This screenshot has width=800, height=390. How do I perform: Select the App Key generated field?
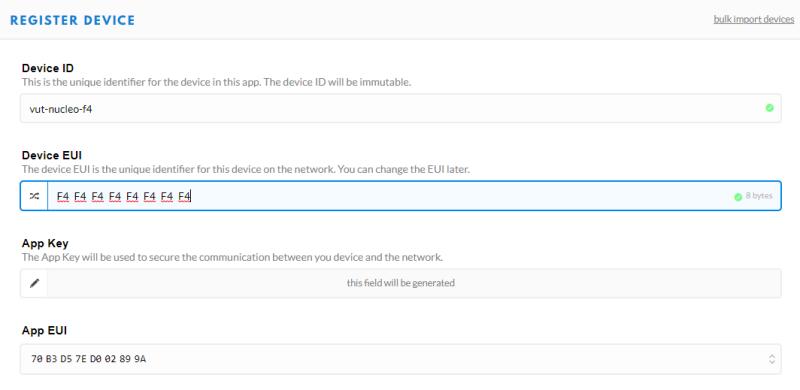[x=414, y=283]
